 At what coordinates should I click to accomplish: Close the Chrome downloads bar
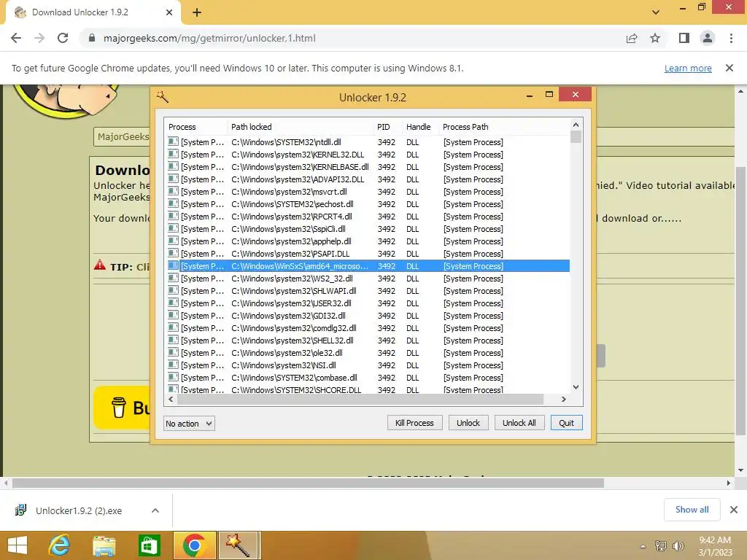click(734, 510)
